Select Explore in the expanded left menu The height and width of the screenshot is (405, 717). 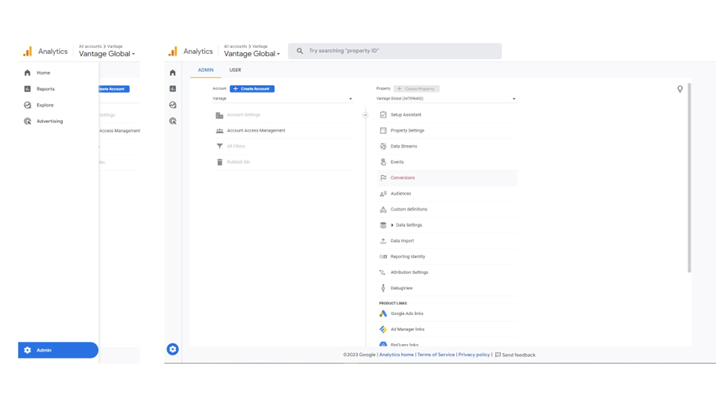pos(45,105)
